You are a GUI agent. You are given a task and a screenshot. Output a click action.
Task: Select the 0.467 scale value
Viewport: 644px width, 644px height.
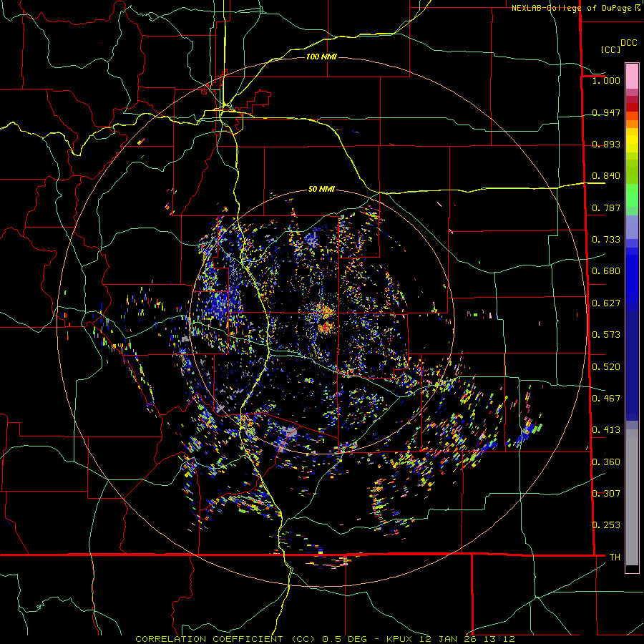(x=606, y=399)
